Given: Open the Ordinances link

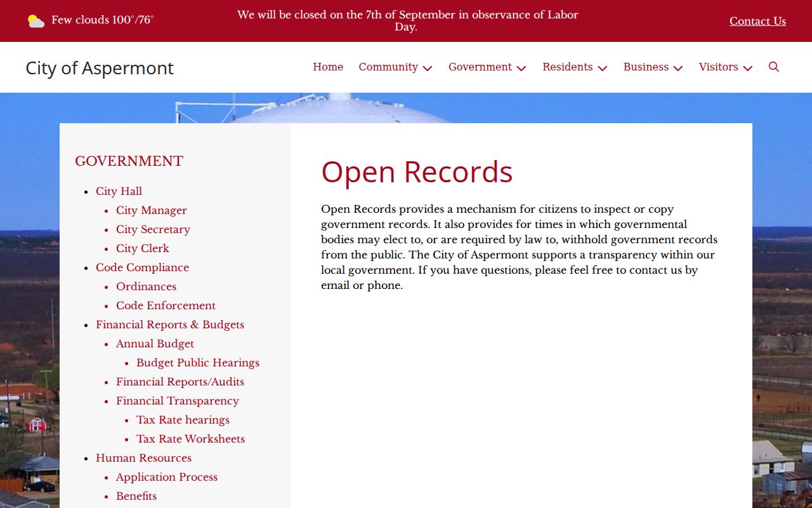Looking at the screenshot, I should pos(146,286).
